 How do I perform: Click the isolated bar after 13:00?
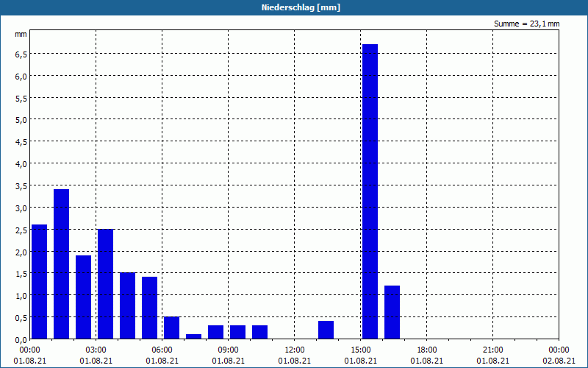326,330
